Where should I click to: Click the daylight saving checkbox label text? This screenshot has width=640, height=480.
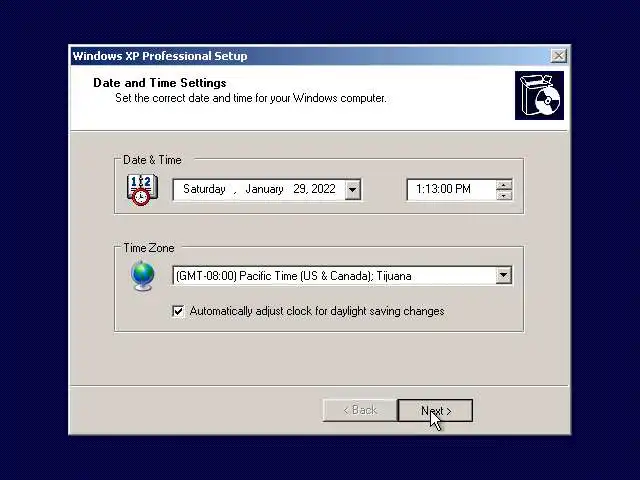[x=317, y=311]
